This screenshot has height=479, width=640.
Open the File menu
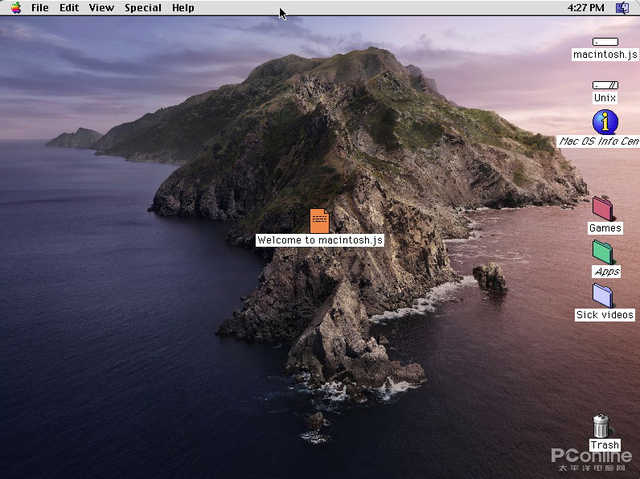40,8
